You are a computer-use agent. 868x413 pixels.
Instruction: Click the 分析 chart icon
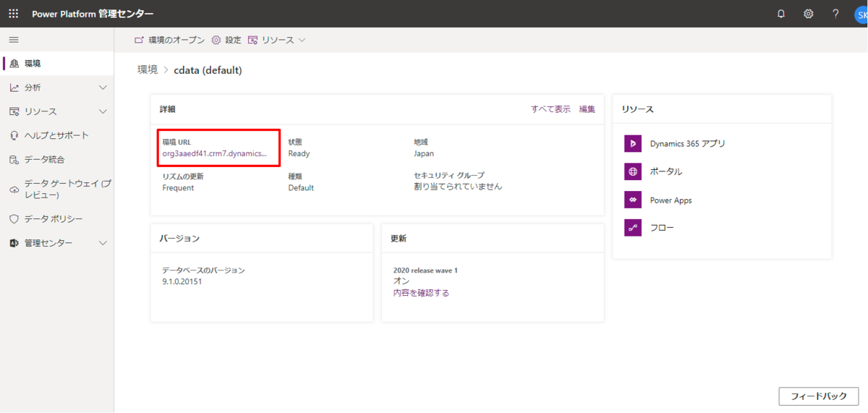tap(14, 88)
